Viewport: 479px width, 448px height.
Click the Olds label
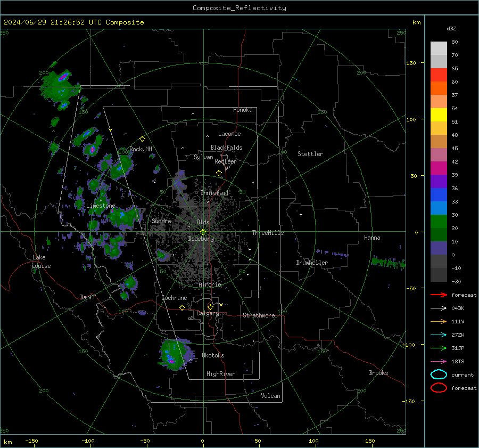(203, 222)
